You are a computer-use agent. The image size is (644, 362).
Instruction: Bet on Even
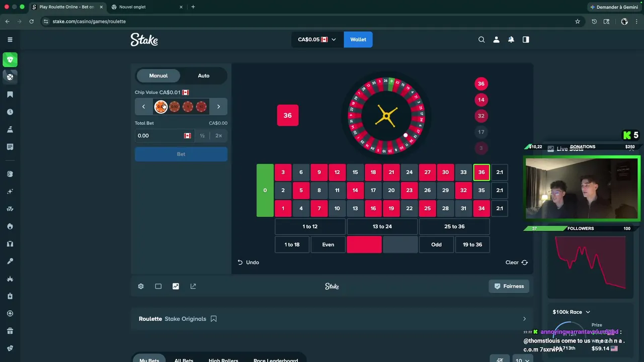click(x=328, y=244)
